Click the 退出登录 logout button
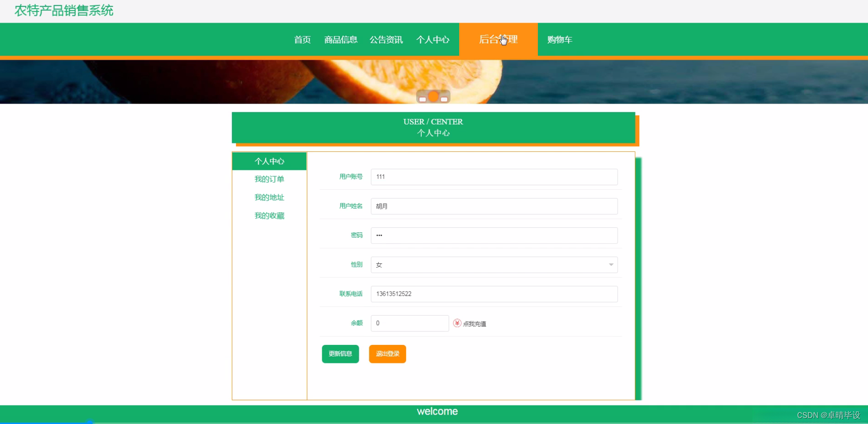868x424 pixels. point(387,354)
